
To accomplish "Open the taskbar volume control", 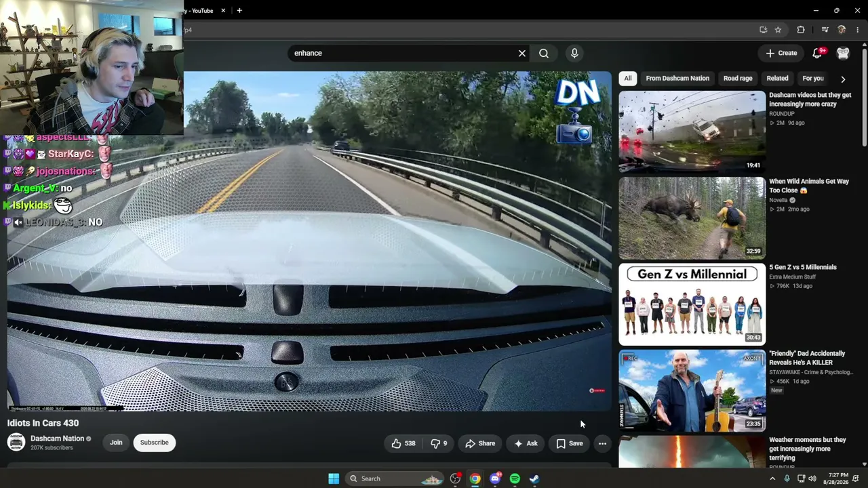I will (812, 479).
